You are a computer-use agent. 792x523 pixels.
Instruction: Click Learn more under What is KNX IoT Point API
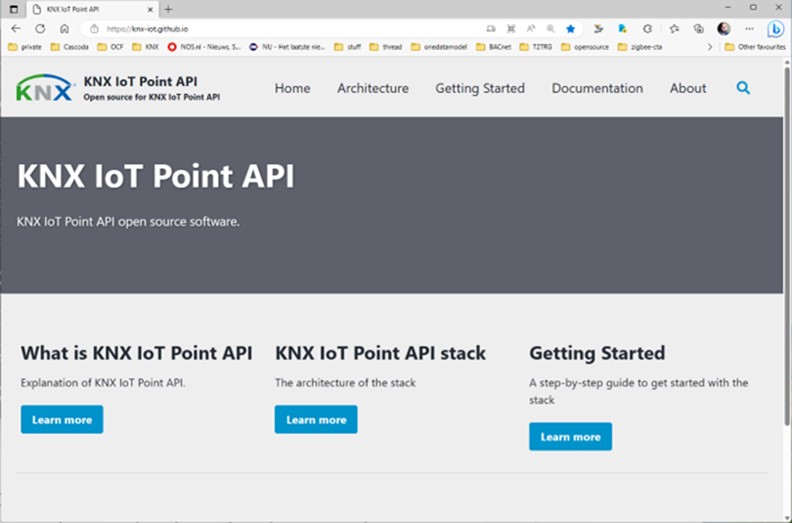point(62,420)
